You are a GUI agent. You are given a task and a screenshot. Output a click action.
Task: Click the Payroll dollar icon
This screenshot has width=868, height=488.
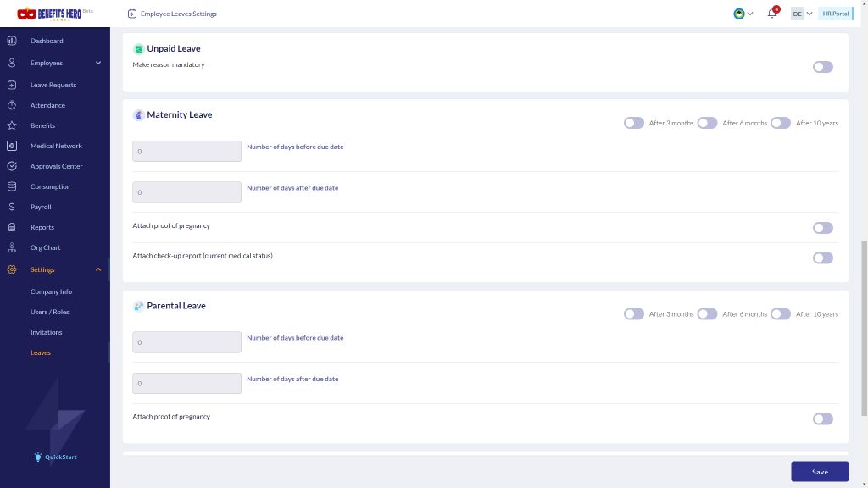12,207
